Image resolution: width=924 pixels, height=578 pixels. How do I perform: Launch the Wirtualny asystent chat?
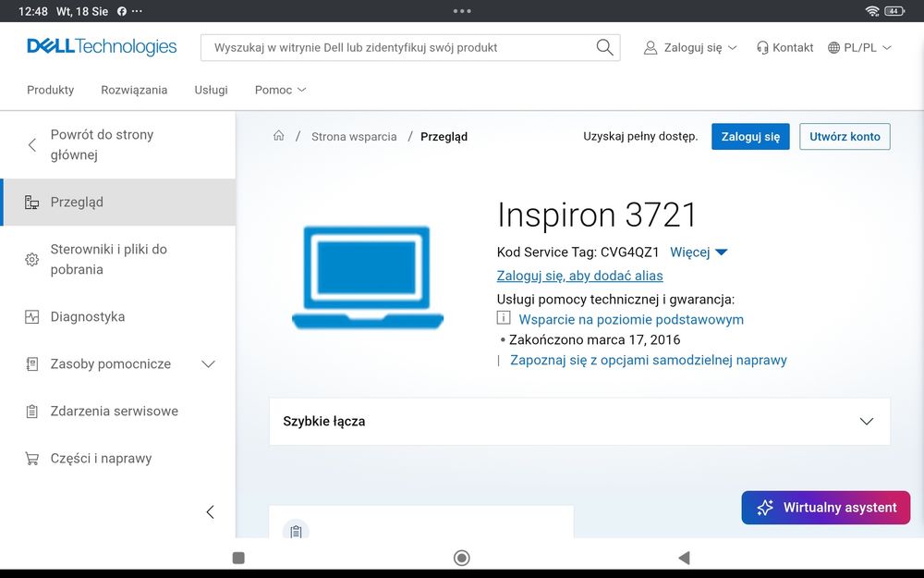point(825,507)
